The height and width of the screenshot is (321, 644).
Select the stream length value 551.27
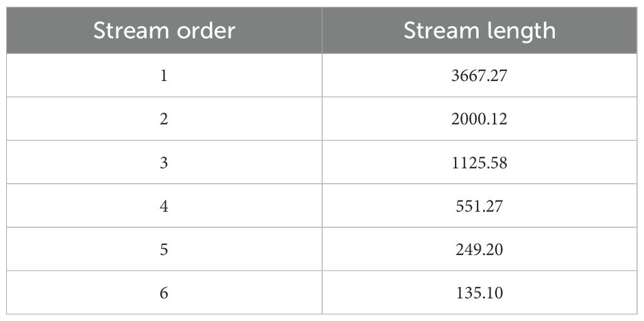point(479,206)
